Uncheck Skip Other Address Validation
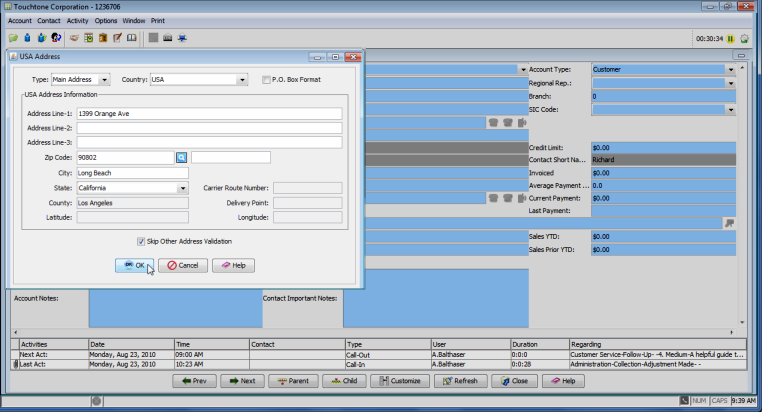The image size is (762, 412). [141, 241]
